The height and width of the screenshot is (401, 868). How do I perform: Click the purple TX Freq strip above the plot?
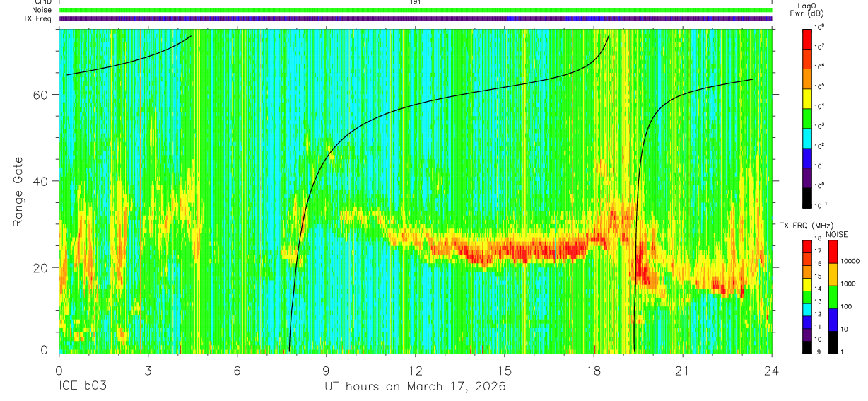[416, 18]
